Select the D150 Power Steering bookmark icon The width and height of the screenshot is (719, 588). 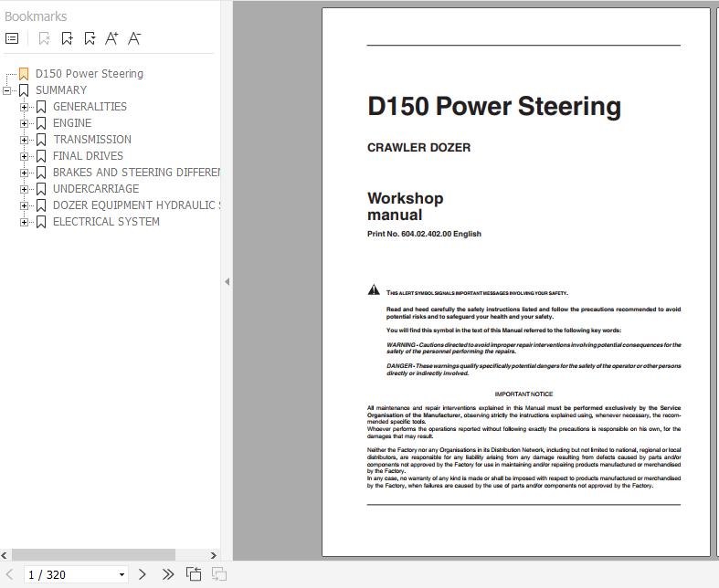click(24, 74)
